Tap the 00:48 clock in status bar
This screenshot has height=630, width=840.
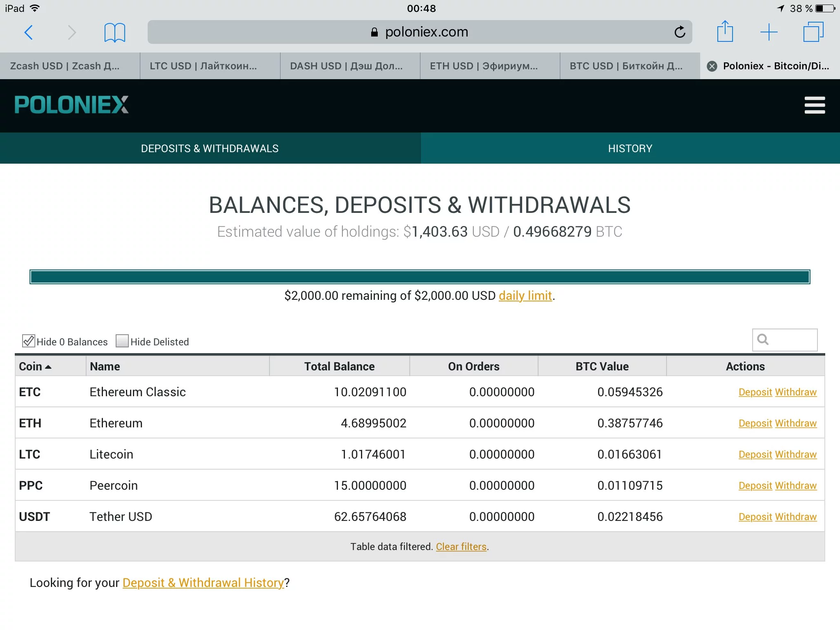[421, 8]
